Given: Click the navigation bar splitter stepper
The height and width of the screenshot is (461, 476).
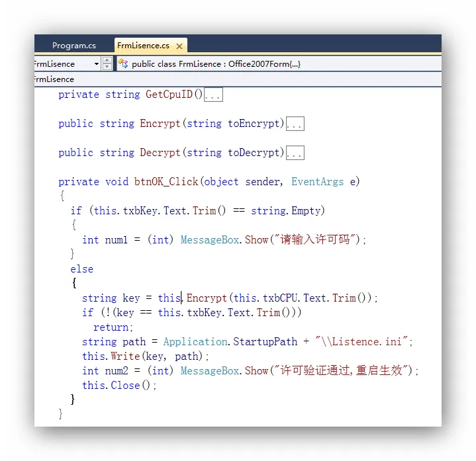Looking at the screenshot, I should [x=107, y=63].
